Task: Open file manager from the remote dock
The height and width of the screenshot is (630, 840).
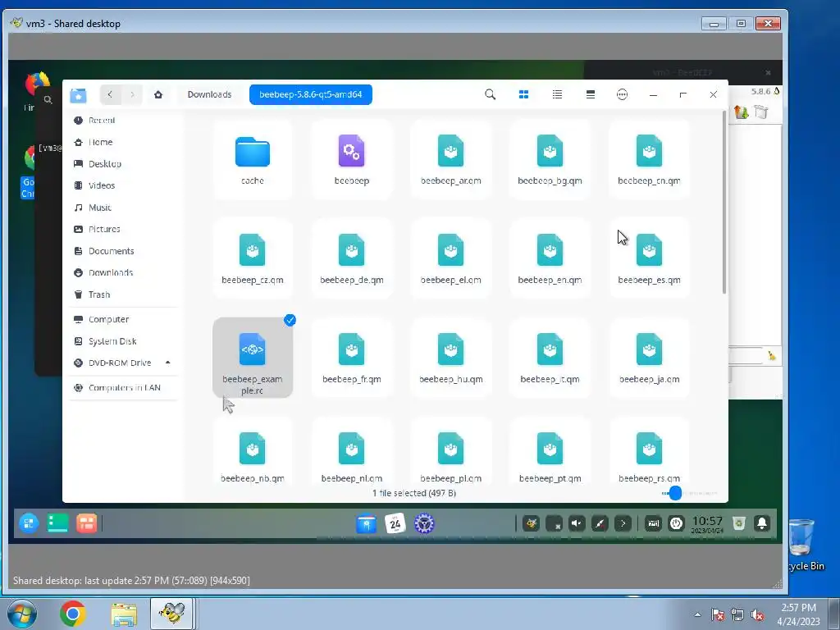Action: (367, 523)
